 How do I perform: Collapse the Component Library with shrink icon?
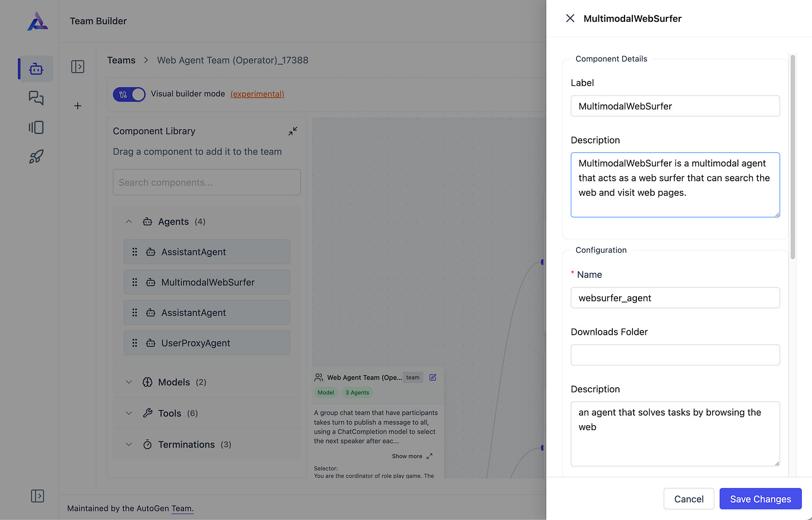point(292,131)
